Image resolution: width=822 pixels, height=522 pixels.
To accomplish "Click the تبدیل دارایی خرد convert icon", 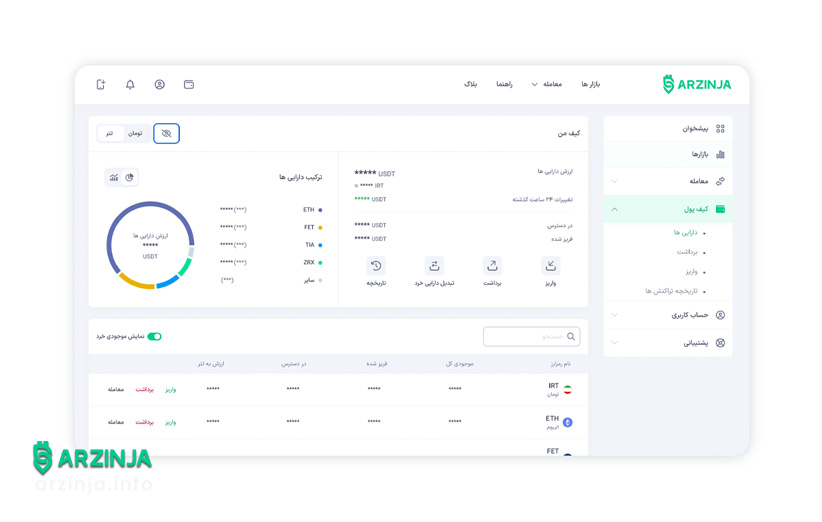I will tap(434, 266).
